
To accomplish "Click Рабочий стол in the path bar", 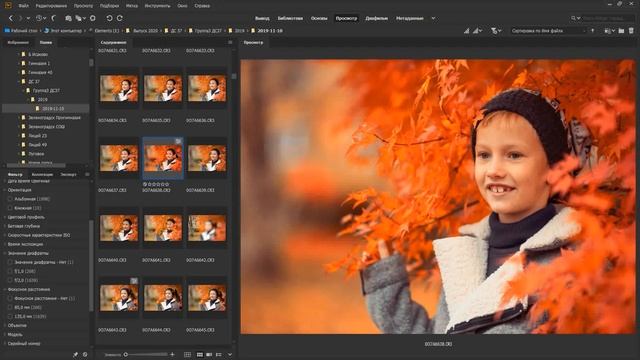I will pos(24,31).
